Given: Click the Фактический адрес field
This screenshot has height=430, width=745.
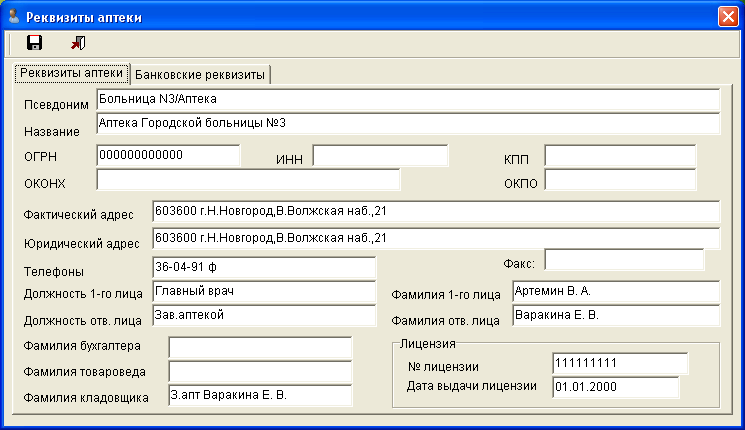Looking at the screenshot, I should 435,212.
